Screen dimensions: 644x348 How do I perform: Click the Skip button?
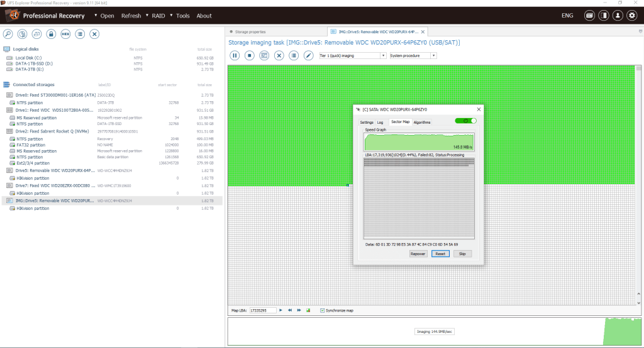462,254
